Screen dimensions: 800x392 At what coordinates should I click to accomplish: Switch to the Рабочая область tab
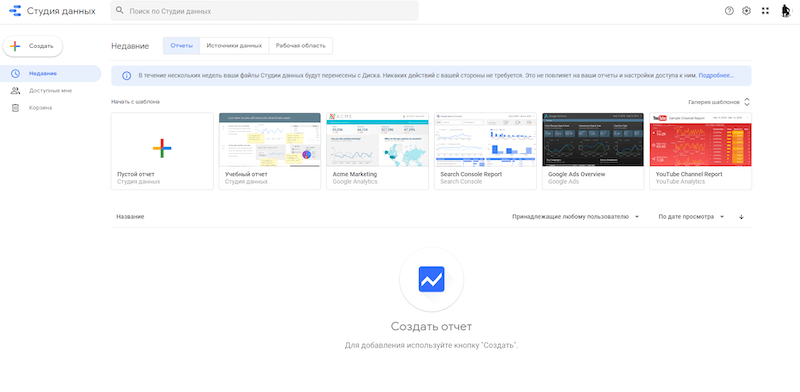[301, 45]
